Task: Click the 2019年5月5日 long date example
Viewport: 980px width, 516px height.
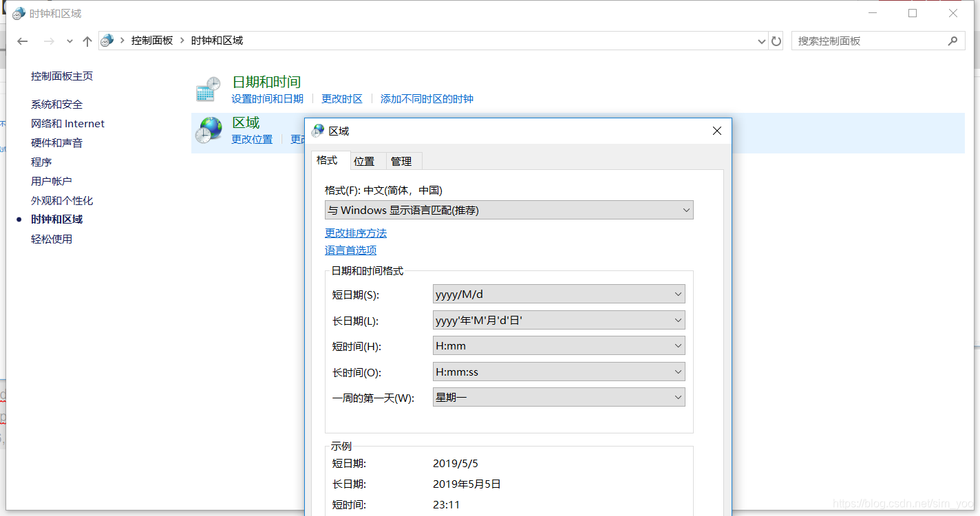Action: (467, 484)
